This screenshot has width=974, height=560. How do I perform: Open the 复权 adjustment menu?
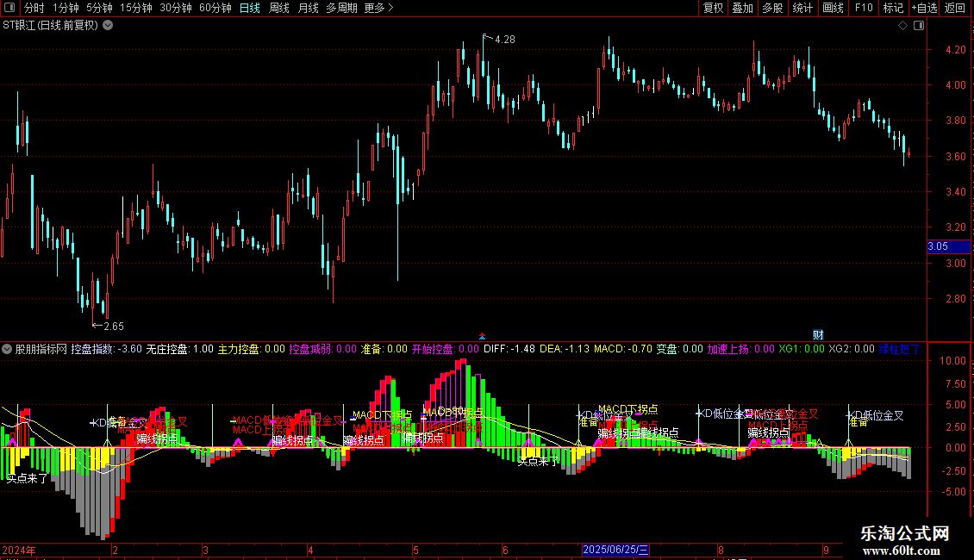tap(713, 8)
